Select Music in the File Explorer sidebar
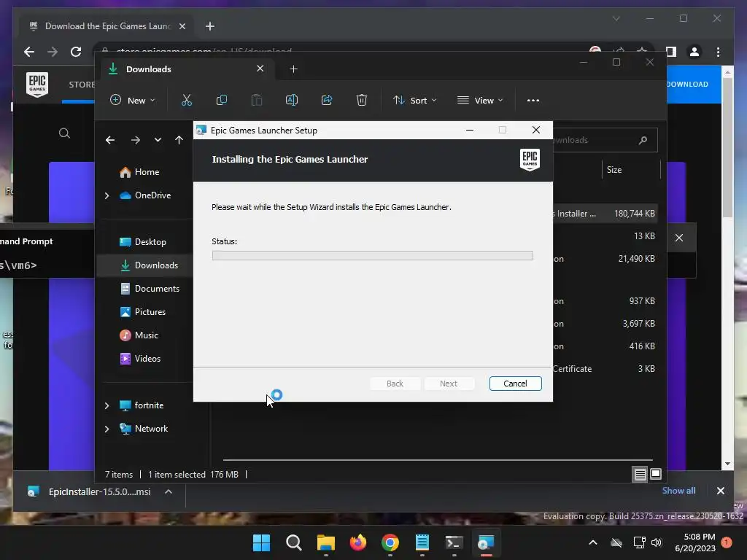The height and width of the screenshot is (560, 747). 139,335
